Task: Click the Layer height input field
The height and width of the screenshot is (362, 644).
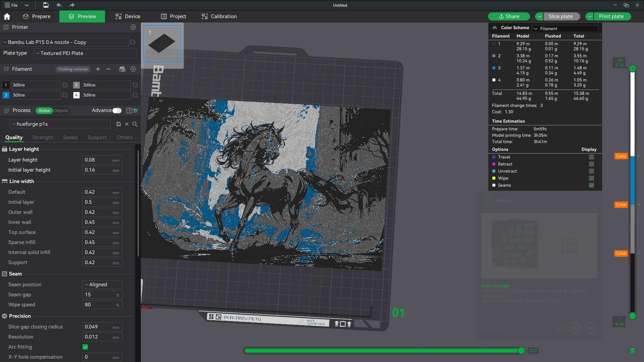Action: point(102,160)
